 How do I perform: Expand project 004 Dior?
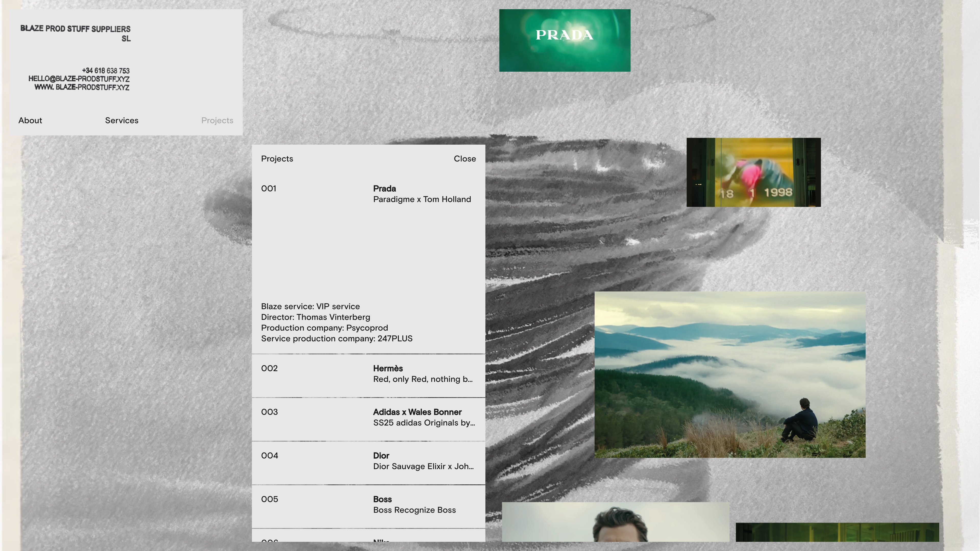(x=368, y=463)
